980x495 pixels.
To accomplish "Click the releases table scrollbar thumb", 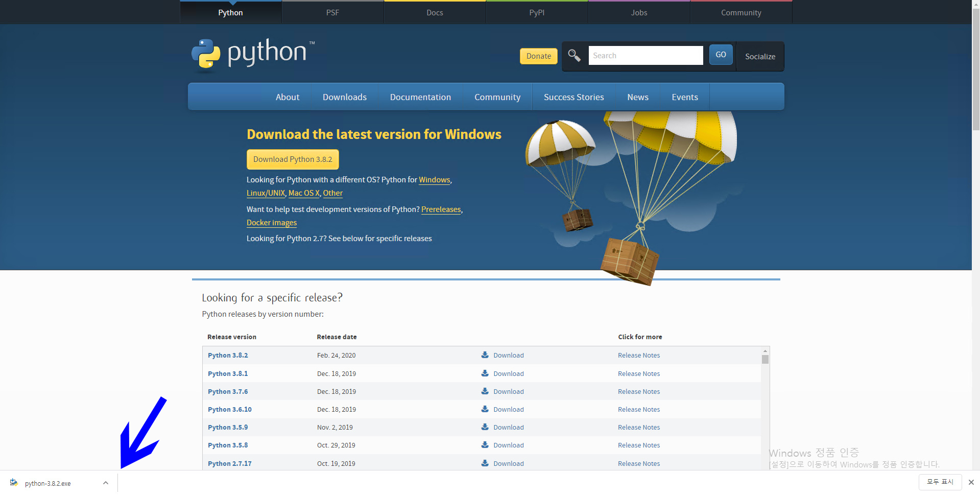I will 765,359.
